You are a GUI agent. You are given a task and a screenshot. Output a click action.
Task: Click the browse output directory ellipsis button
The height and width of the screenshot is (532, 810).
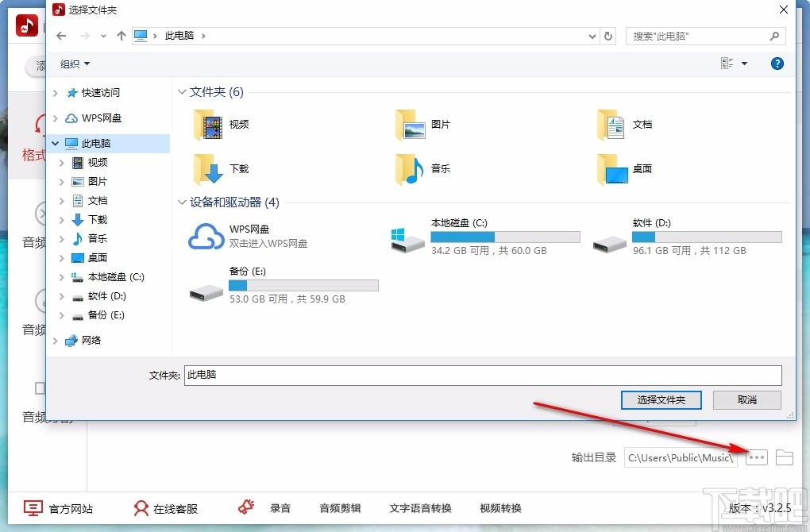click(x=756, y=457)
